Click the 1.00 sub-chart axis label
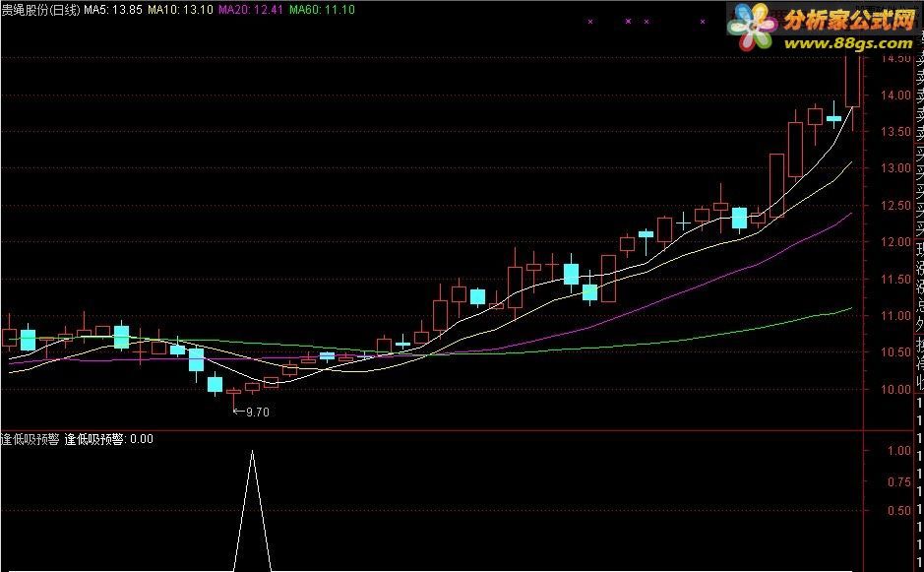The height and width of the screenshot is (572, 924). (x=899, y=451)
